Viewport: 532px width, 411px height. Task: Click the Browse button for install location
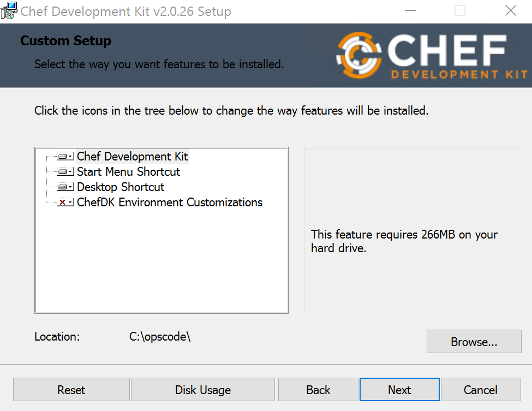tap(474, 342)
